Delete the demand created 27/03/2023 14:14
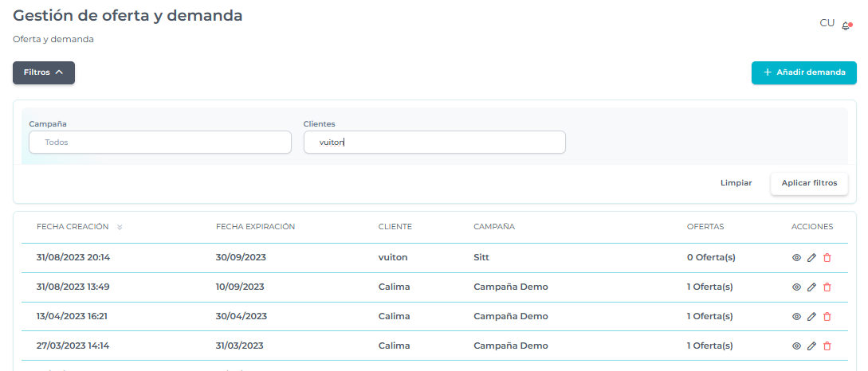Image resolution: width=868 pixels, height=371 pixels. click(827, 346)
